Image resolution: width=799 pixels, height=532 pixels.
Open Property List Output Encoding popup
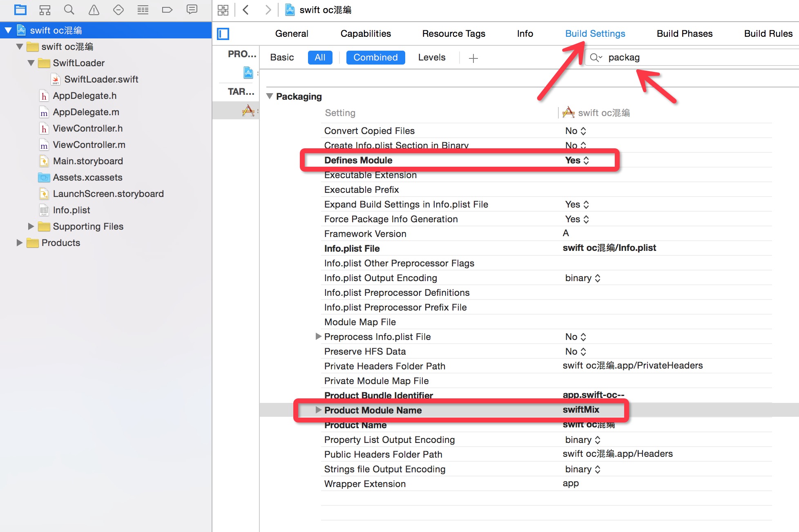tap(583, 440)
